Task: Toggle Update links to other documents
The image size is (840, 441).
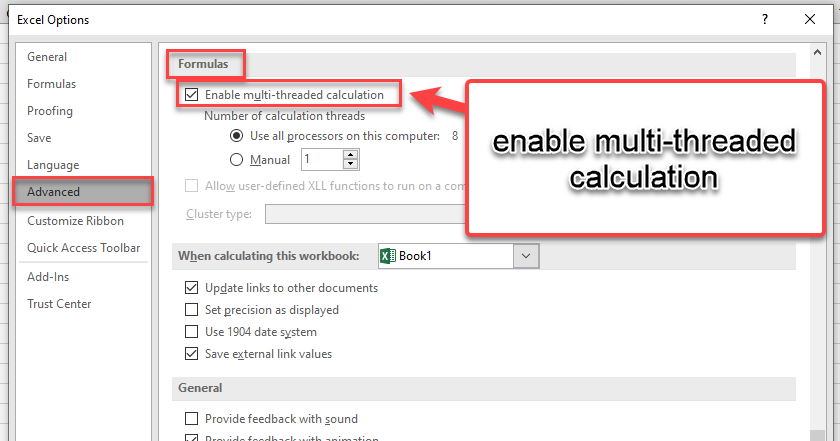Action: 191,288
